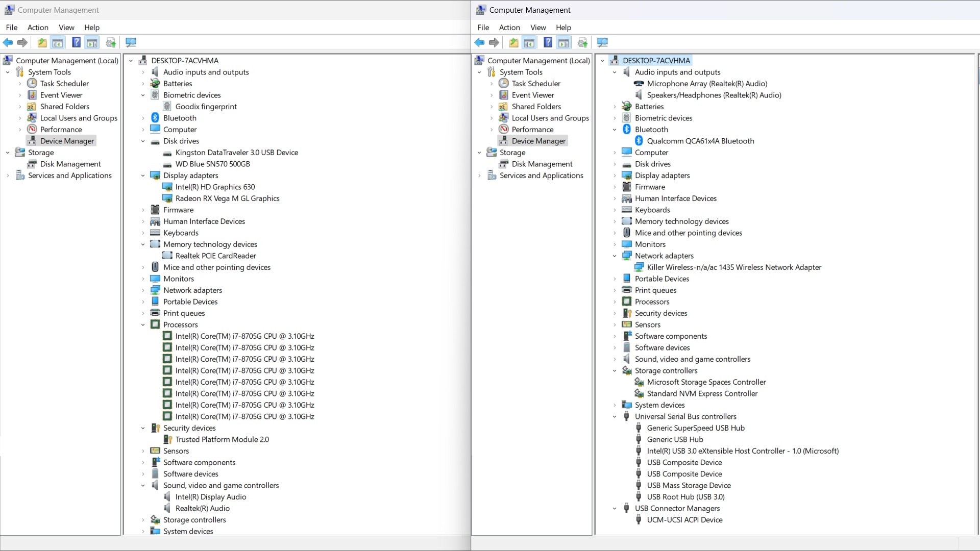The height and width of the screenshot is (551, 980).
Task: Expand Monitors node in right window
Action: [615, 244]
